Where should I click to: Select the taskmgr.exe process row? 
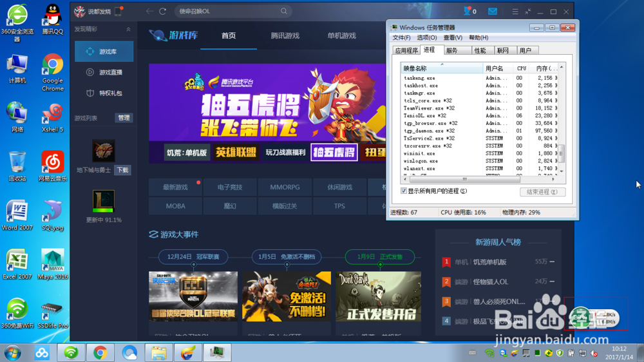pos(479,93)
